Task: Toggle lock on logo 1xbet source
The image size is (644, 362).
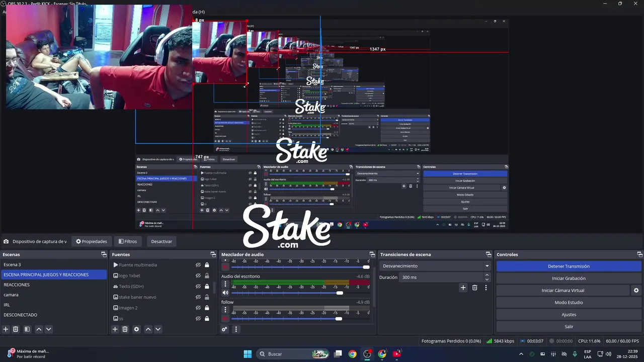Action: pos(207,276)
